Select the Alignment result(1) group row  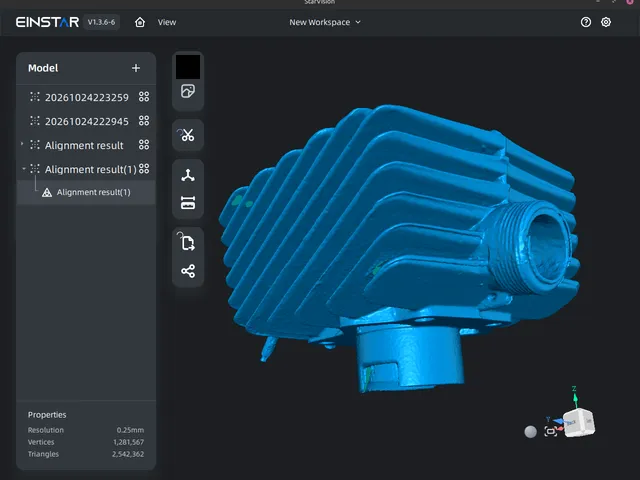click(x=86, y=169)
